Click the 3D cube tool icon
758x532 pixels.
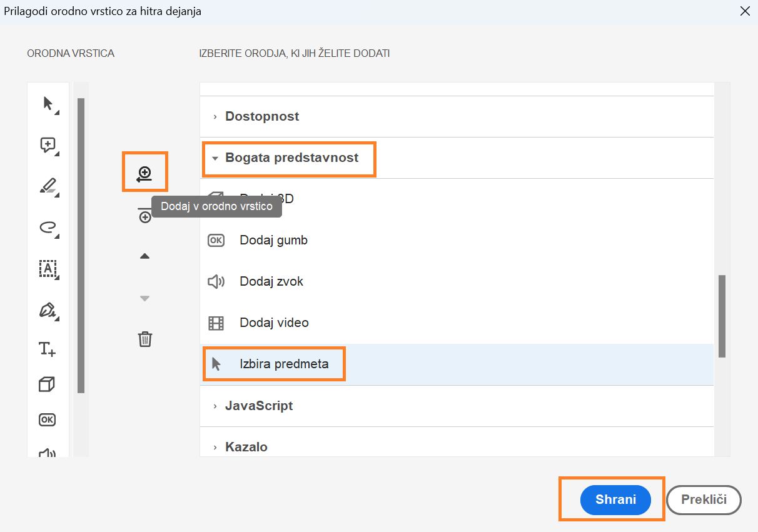(48, 384)
